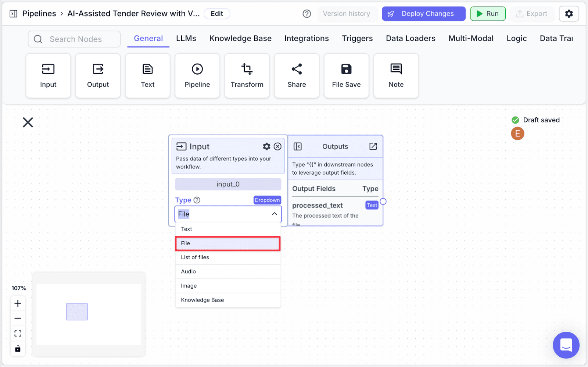Open the Logic tab
This screenshot has height=367, width=588.
tap(516, 39)
